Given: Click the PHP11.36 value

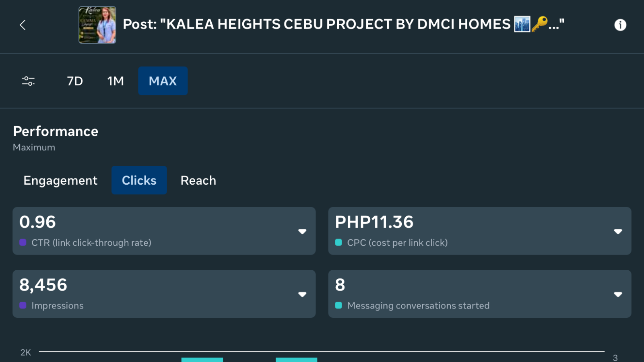Looking at the screenshot, I should point(374,222).
